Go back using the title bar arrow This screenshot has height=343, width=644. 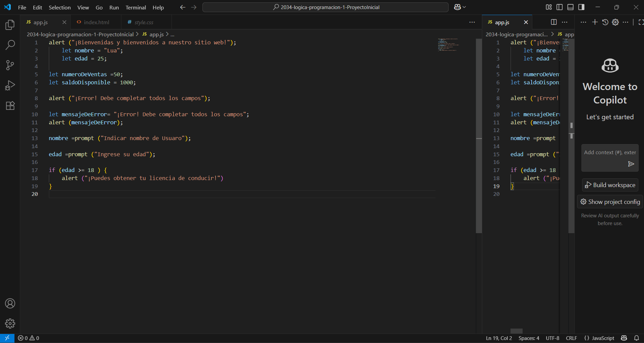(x=183, y=7)
